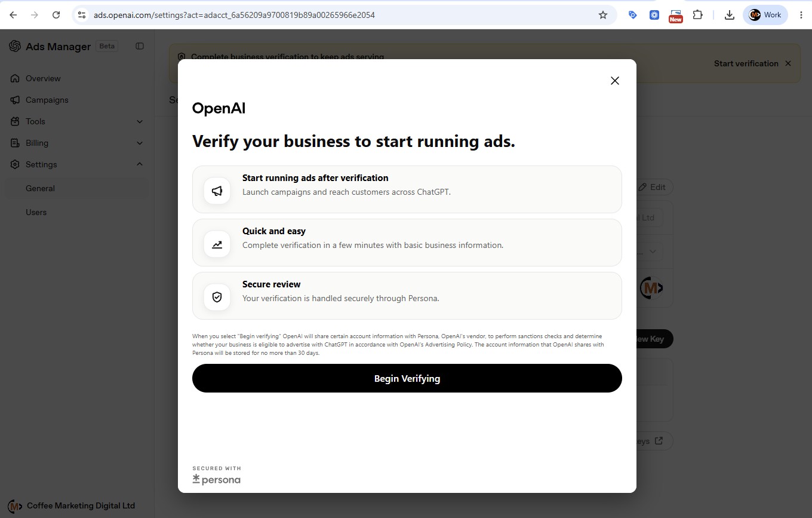This screenshot has width=812, height=518.
Task: Click Begin Verifying button
Action: click(407, 378)
